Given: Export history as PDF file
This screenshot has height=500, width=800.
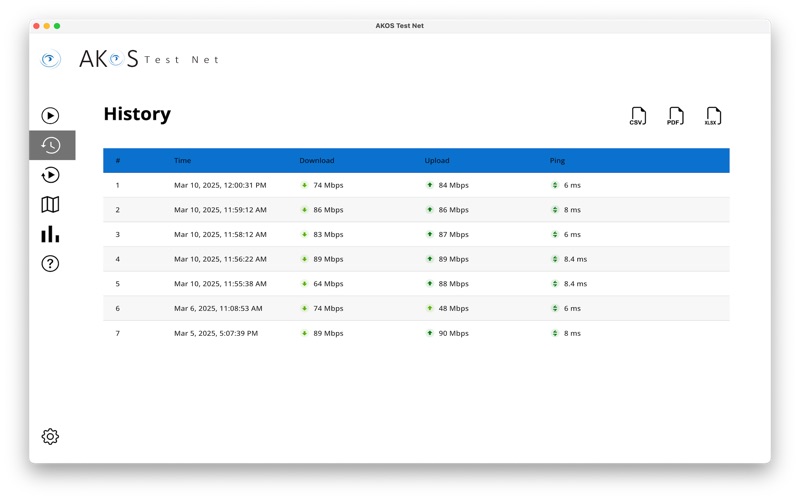Looking at the screenshot, I should click(676, 116).
